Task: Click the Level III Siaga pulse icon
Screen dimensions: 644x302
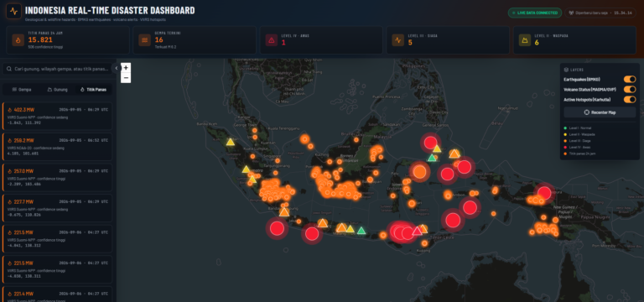Action: pos(398,40)
